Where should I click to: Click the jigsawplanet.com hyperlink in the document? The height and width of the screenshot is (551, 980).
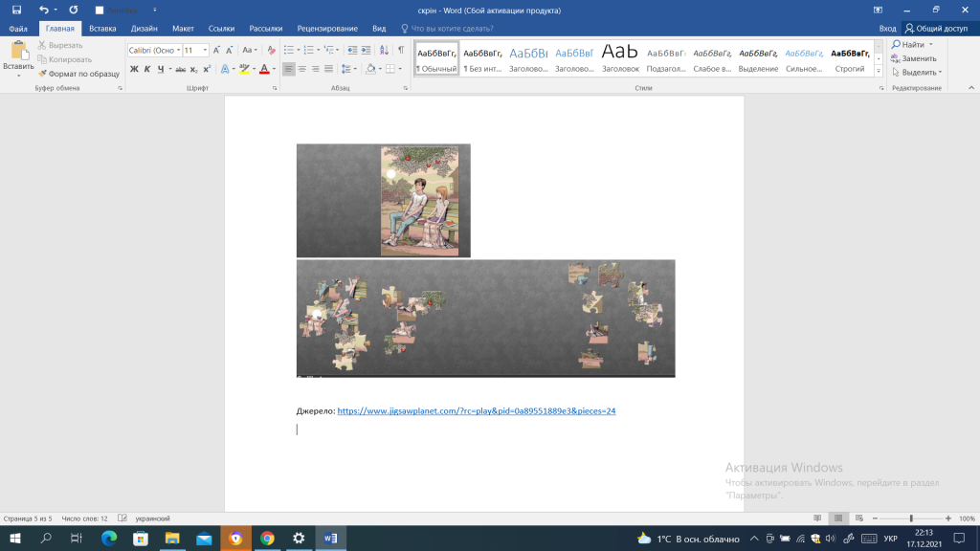pyautogui.click(x=476, y=410)
